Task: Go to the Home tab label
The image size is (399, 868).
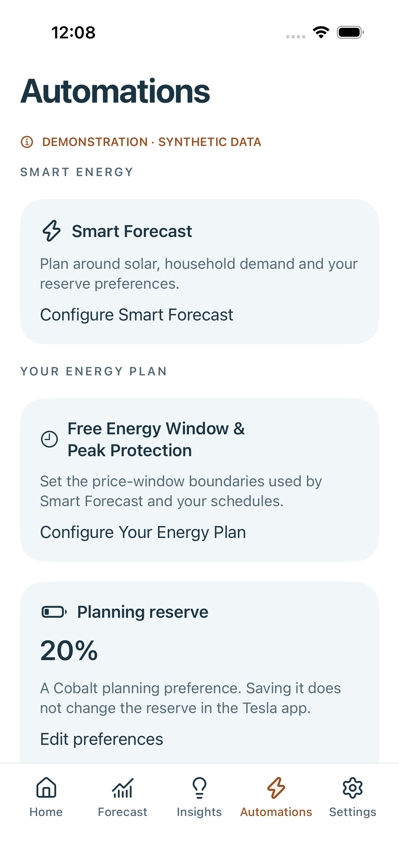Action: pos(46,812)
